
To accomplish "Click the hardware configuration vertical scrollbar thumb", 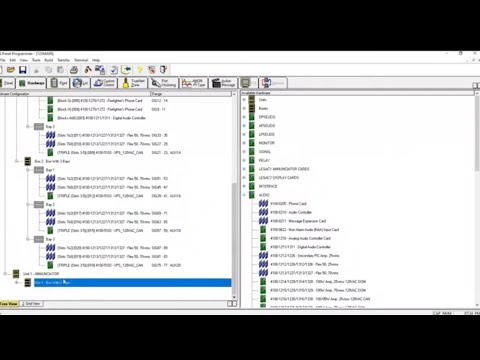I will (x=234, y=238).
